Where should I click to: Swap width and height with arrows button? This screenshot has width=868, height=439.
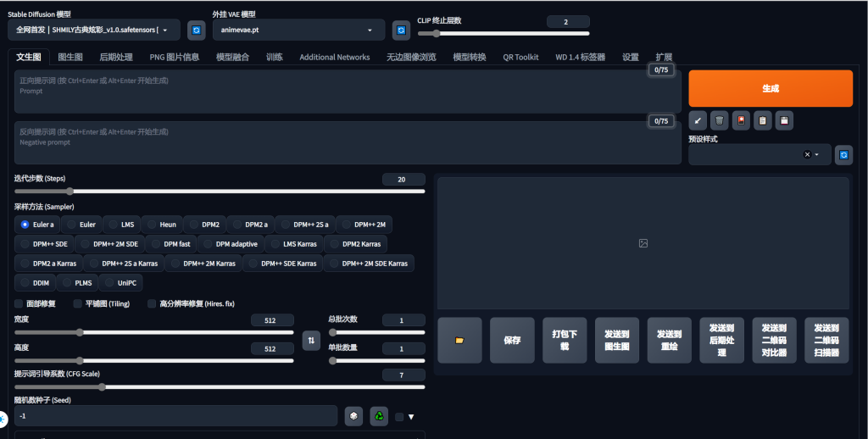tap(311, 341)
